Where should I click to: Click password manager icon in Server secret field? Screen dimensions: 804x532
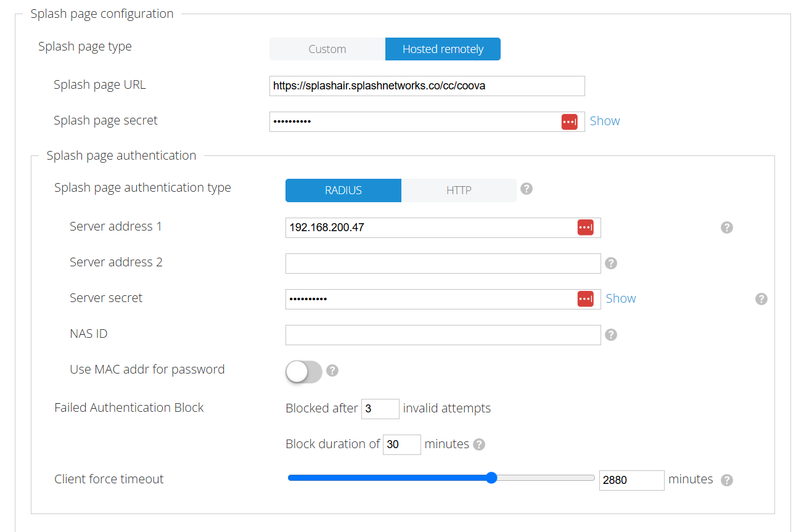click(x=585, y=299)
